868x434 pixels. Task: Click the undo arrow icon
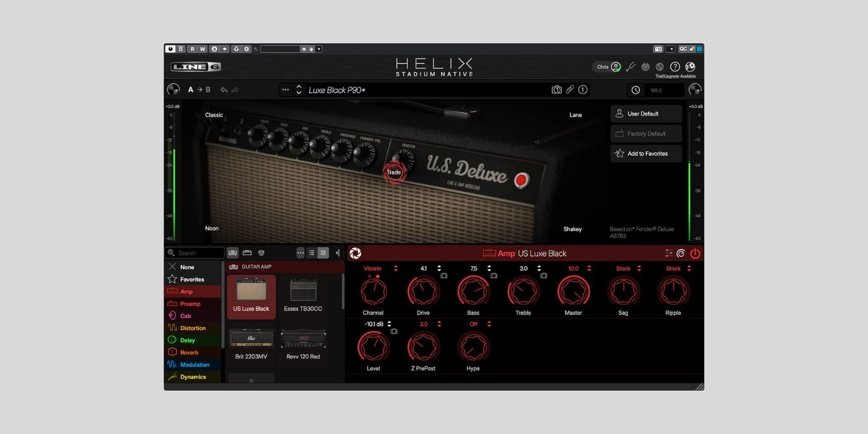224,90
